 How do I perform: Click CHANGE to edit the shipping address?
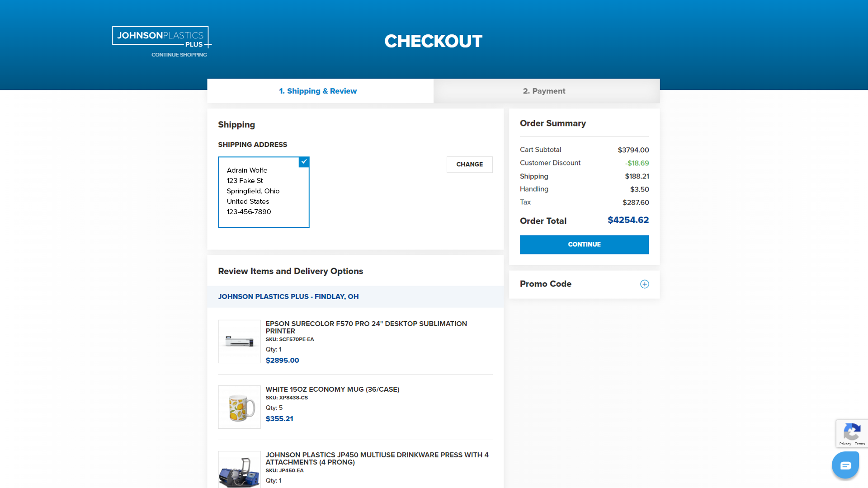[469, 164]
